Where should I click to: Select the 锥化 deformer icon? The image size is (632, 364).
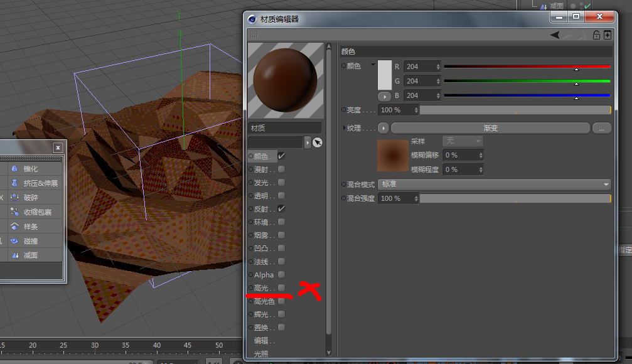click(x=15, y=168)
